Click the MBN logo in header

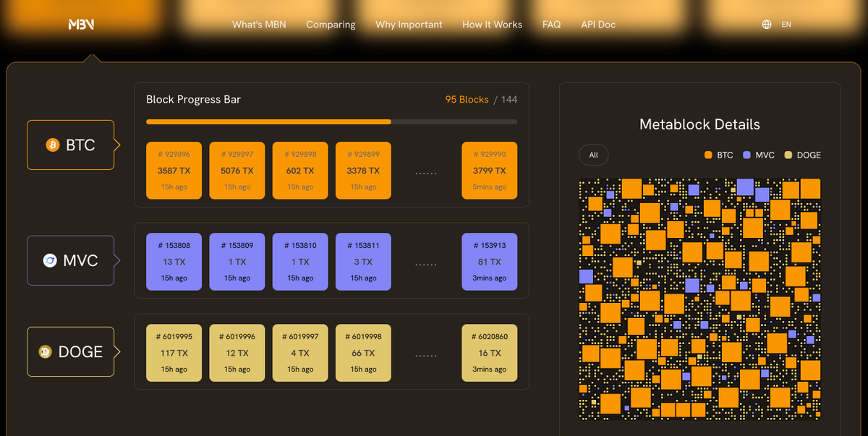pos(81,24)
